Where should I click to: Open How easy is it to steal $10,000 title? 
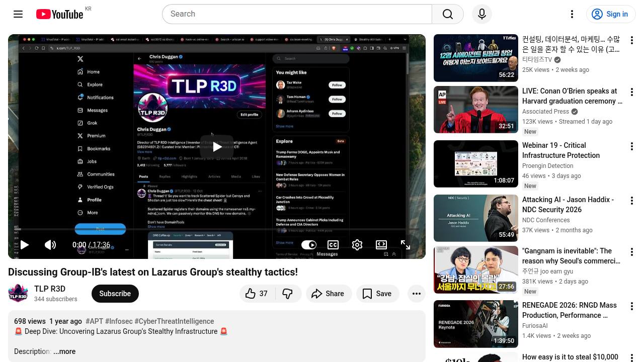click(x=570, y=357)
